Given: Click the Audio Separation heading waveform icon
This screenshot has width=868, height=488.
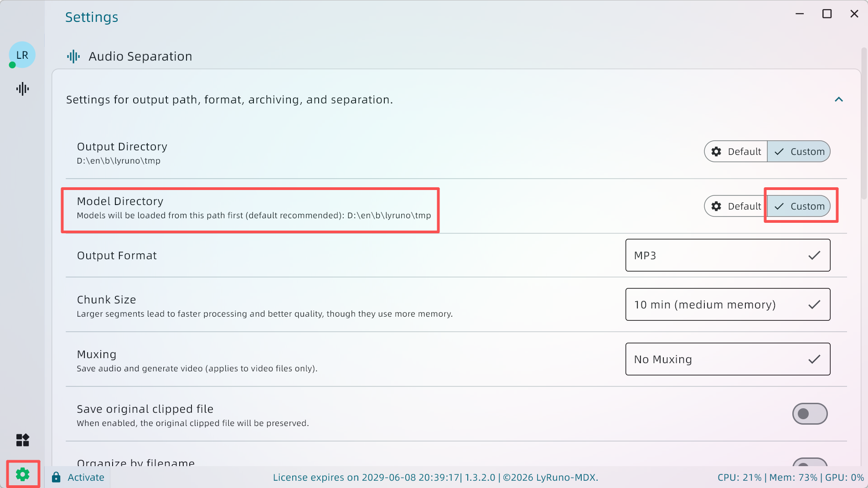Looking at the screenshot, I should pyautogui.click(x=73, y=57).
